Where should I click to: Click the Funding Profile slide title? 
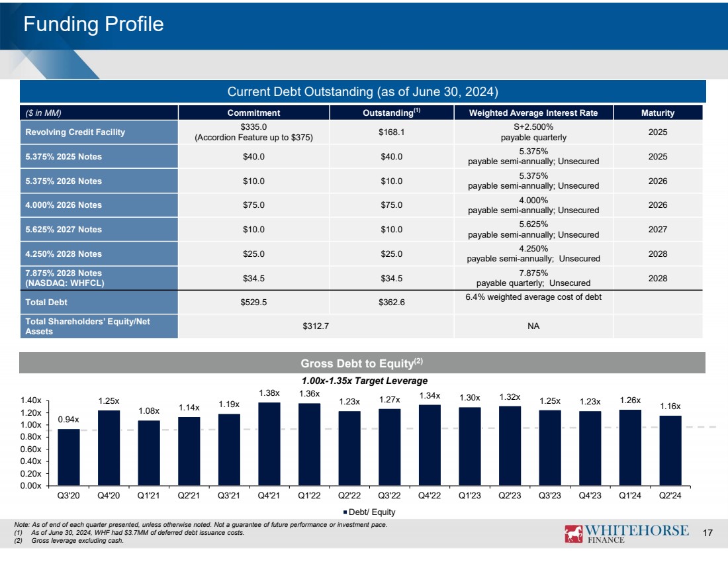[93, 24]
